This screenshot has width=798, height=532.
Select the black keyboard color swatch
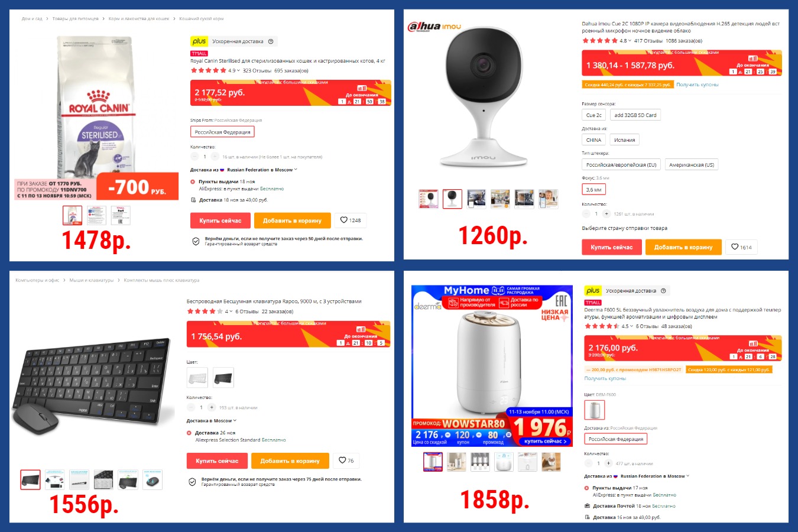(223, 378)
